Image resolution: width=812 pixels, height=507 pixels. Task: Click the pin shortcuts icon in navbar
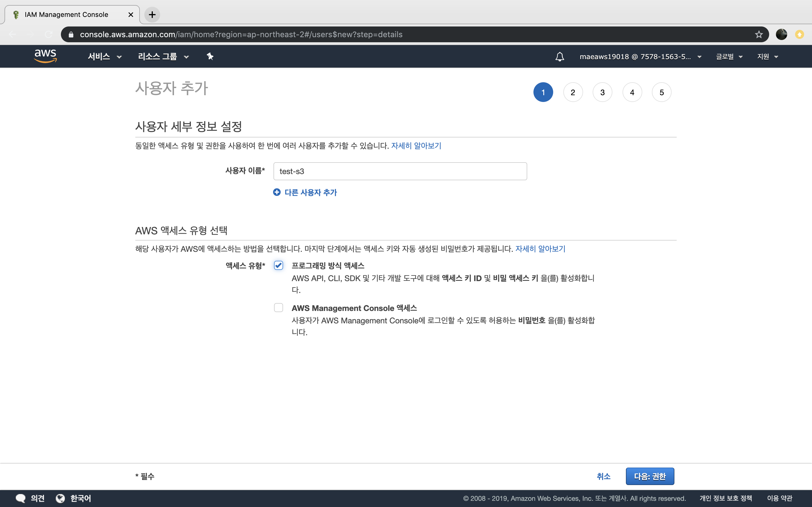[x=210, y=56]
